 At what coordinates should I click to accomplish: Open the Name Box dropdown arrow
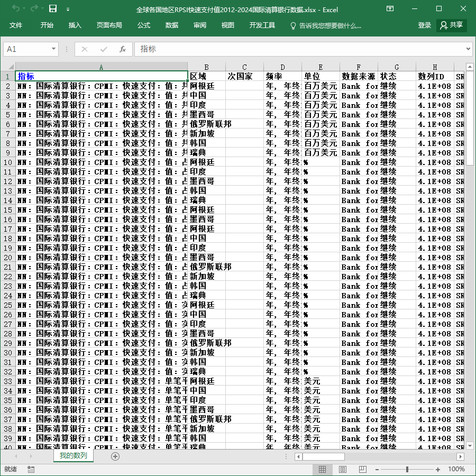(x=53, y=49)
